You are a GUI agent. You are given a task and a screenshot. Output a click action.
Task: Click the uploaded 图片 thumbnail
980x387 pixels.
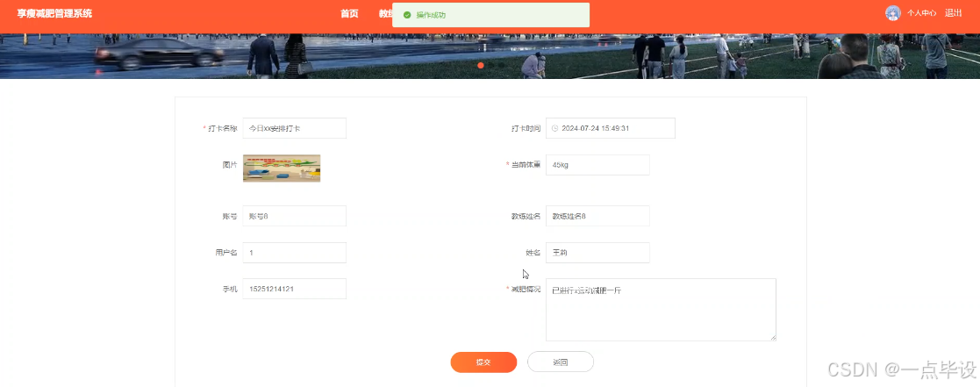pyautogui.click(x=282, y=168)
